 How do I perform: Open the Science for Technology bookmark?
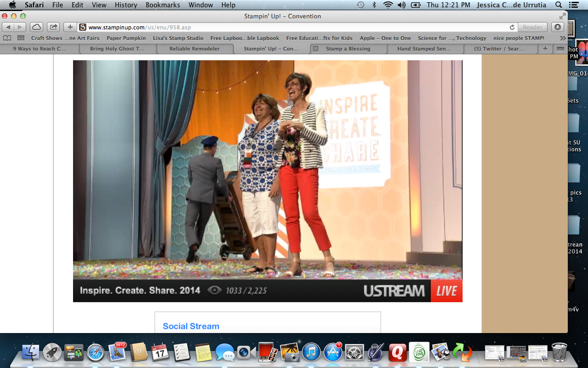pos(452,38)
